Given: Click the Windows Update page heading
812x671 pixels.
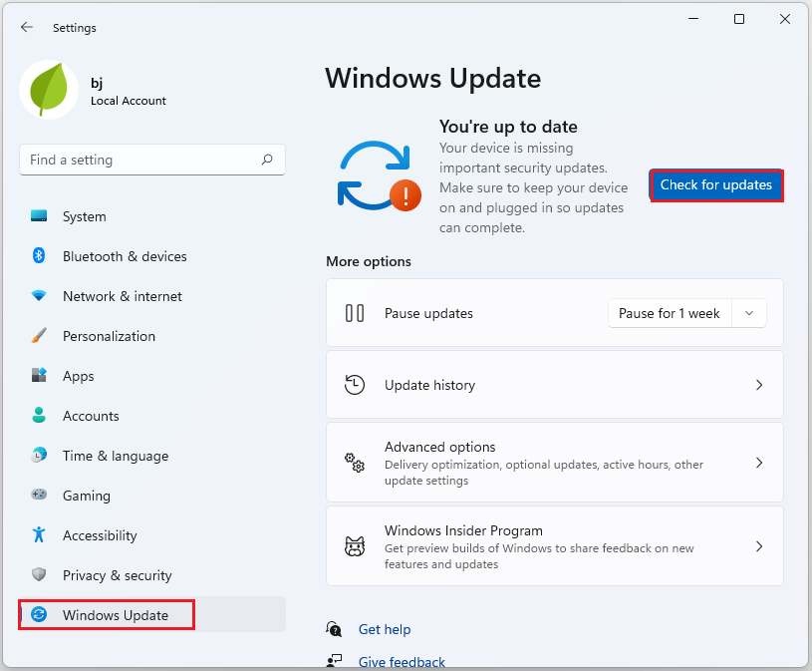Looking at the screenshot, I should point(433,79).
